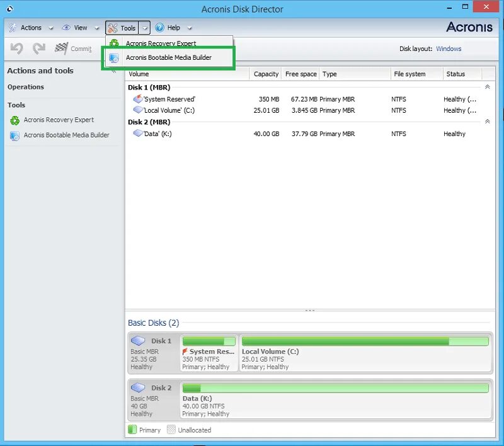Click the Basic Disks (2) heading
This screenshot has height=446, width=504.
pos(153,323)
